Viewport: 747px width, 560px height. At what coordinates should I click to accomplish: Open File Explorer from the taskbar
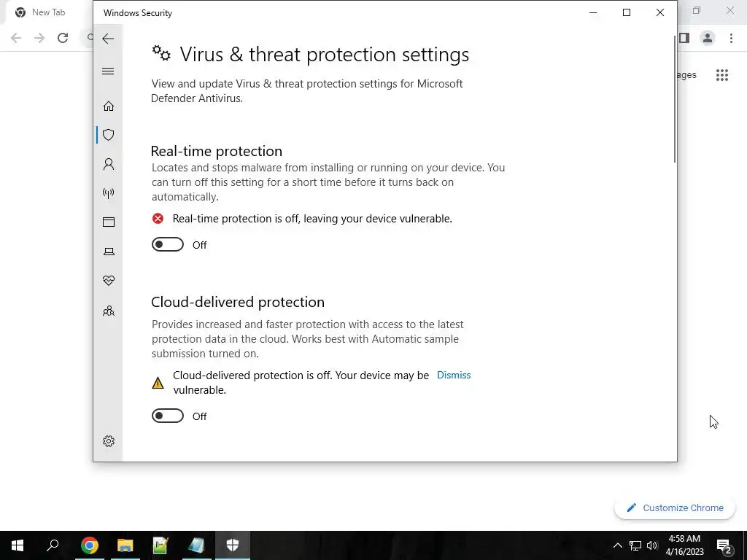[125, 545]
